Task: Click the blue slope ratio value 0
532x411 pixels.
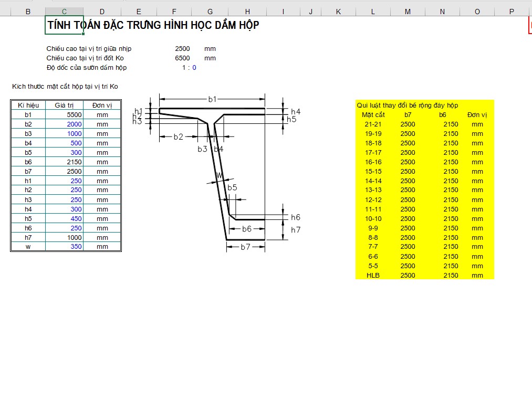Action: (x=194, y=68)
